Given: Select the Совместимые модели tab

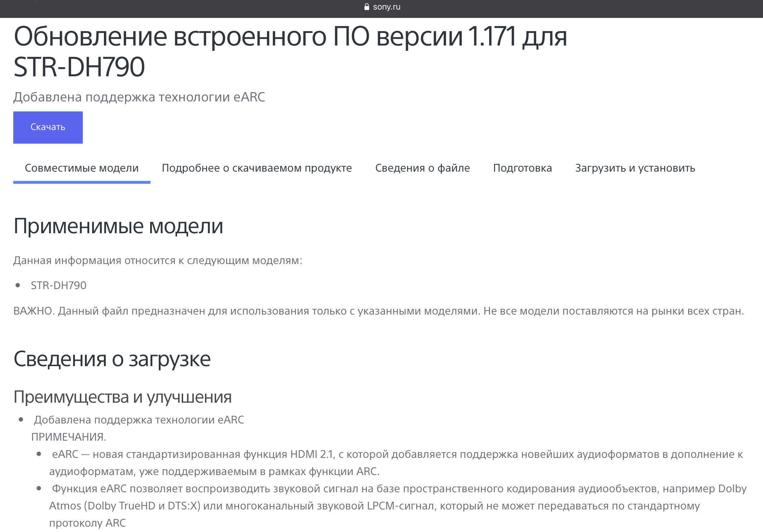Looking at the screenshot, I should pos(82,168).
